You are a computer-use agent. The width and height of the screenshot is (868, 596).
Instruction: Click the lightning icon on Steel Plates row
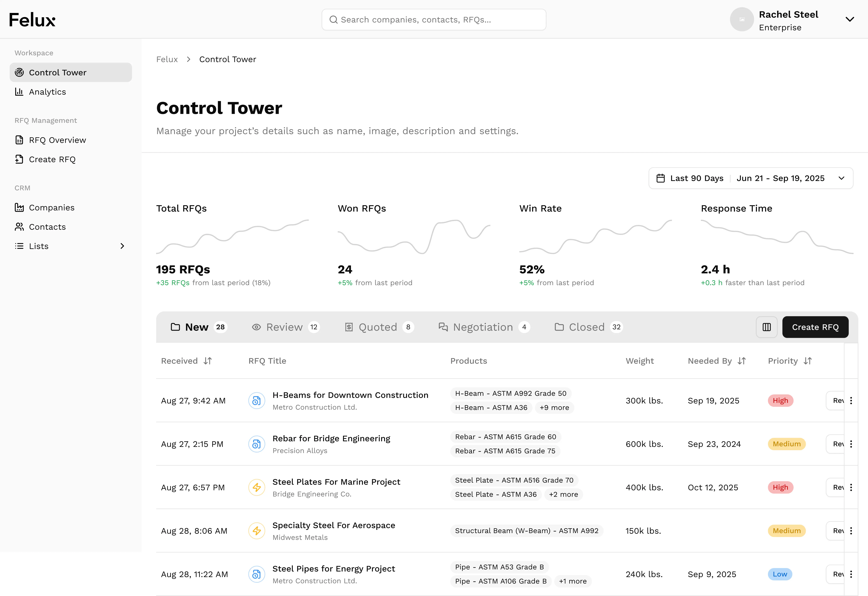pyautogui.click(x=257, y=487)
